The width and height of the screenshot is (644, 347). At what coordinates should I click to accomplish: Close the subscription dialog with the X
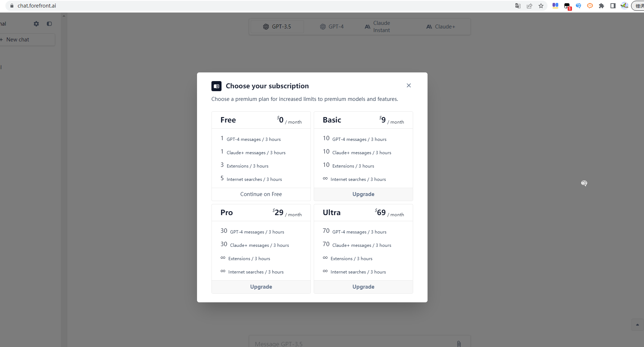(x=408, y=85)
